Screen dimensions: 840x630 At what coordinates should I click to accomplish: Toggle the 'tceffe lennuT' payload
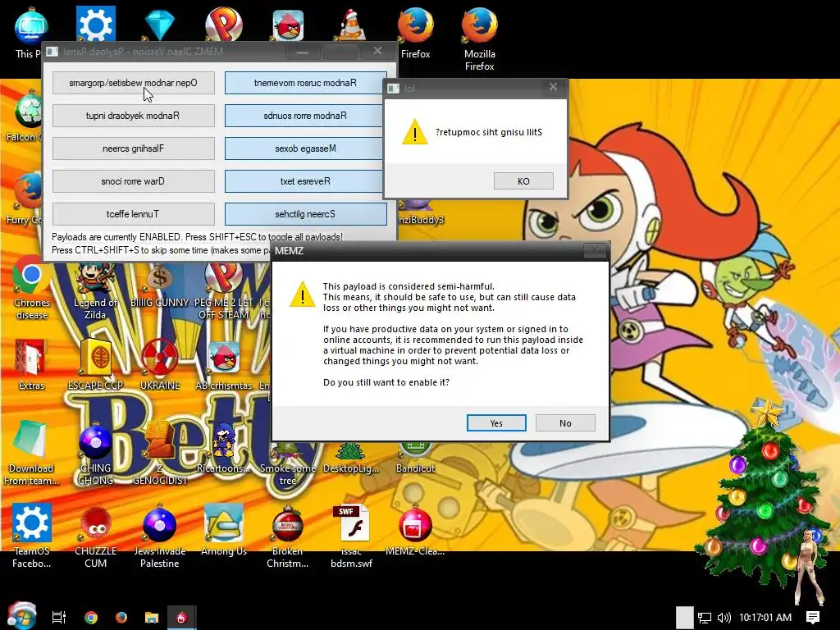[134, 214]
